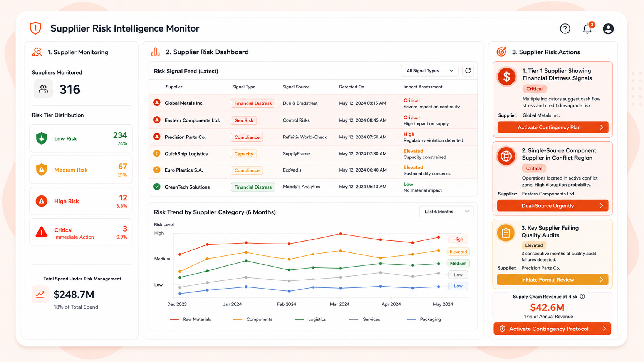Open the High Risk tier card count 12
Viewport: 644px width, 362px height.
coord(81,201)
